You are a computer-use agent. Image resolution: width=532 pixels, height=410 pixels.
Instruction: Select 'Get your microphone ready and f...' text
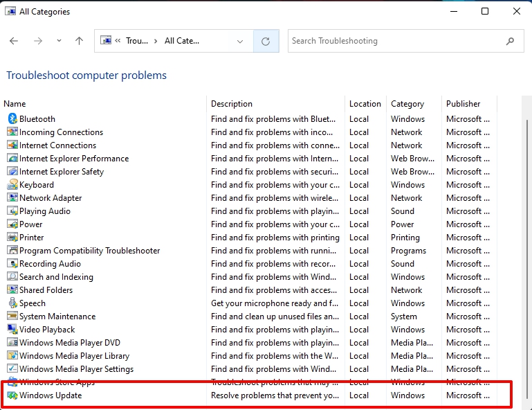(275, 303)
